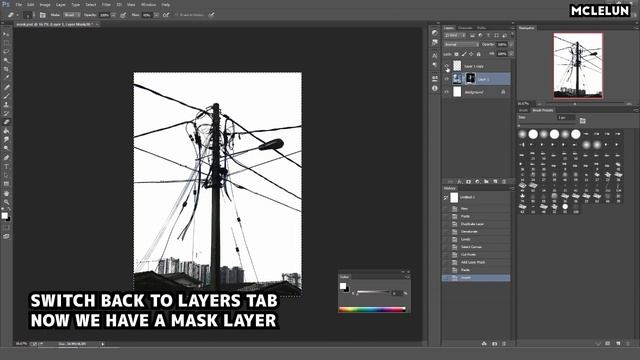Show the Layer 1 copy layer
This screenshot has width=640, height=360.
pos(447,66)
